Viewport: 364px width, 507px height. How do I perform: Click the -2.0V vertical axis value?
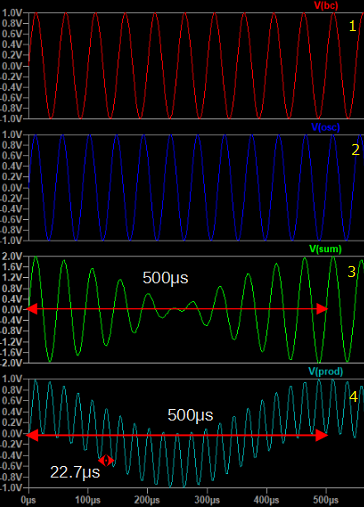pos(12,363)
